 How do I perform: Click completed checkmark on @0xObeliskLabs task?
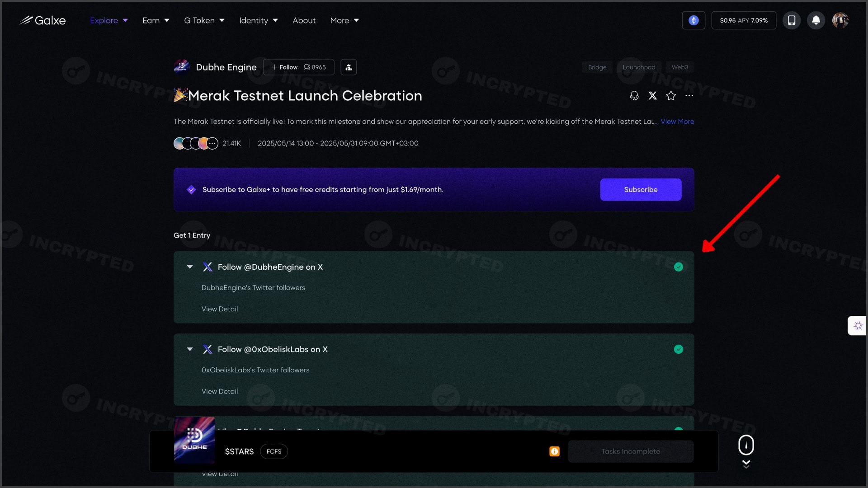point(679,349)
